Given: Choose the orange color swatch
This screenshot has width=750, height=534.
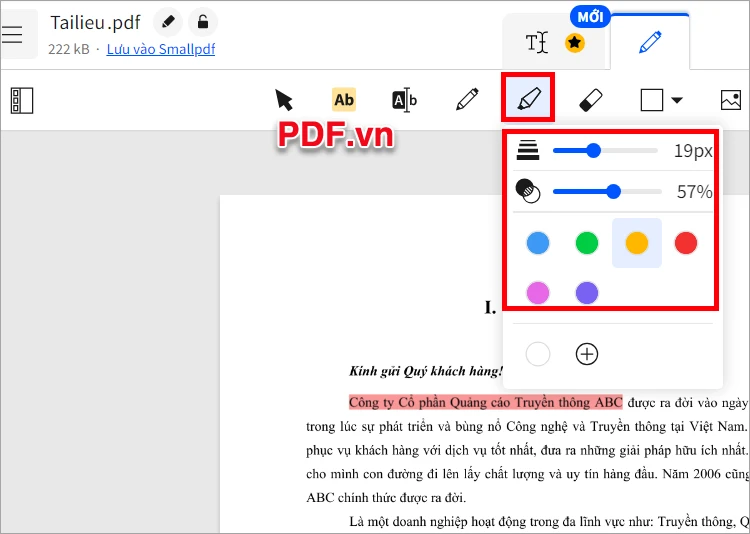Looking at the screenshot, I should pos(637,243).
